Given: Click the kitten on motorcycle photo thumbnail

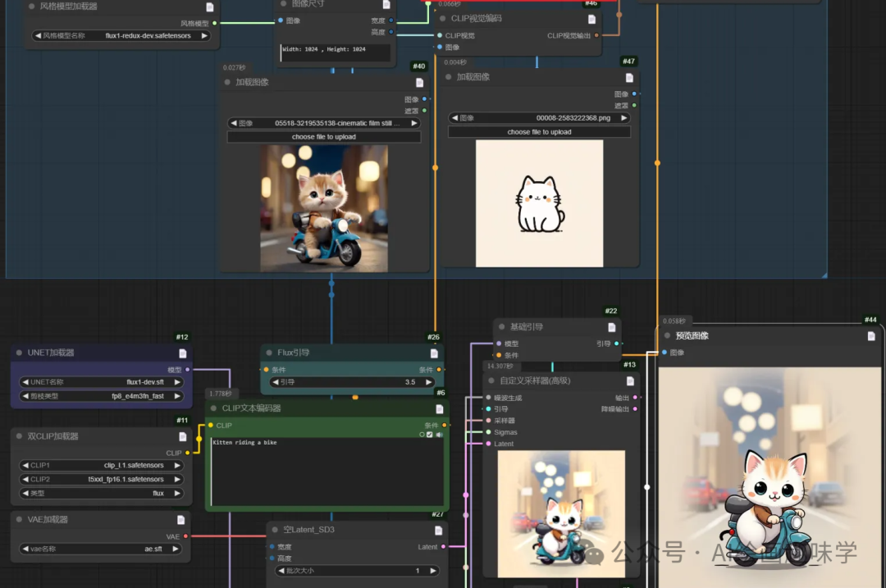Looking at the screenshot, I should point(324,208).
